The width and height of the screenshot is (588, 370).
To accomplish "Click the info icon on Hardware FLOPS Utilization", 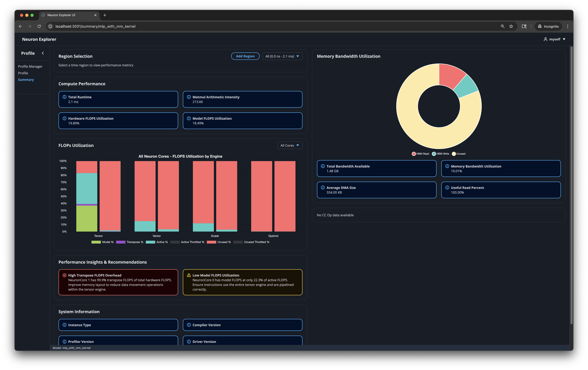I will (64, 119).
